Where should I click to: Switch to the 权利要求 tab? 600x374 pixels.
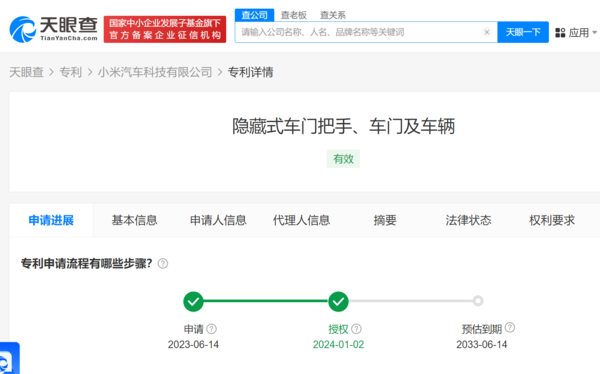(552, 220)
